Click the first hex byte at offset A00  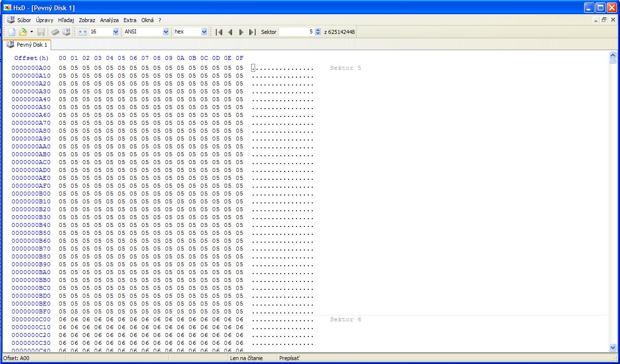62,68
